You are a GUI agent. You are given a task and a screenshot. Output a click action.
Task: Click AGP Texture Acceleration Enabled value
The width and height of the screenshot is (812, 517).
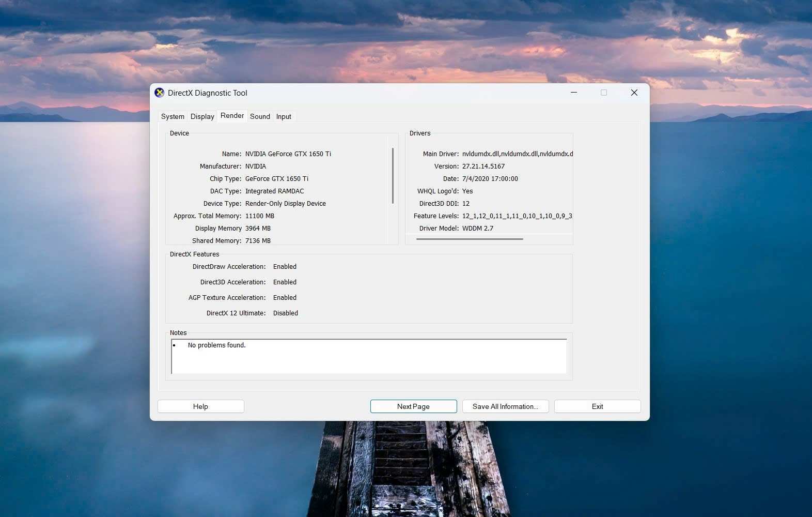[x=285, y=298]
